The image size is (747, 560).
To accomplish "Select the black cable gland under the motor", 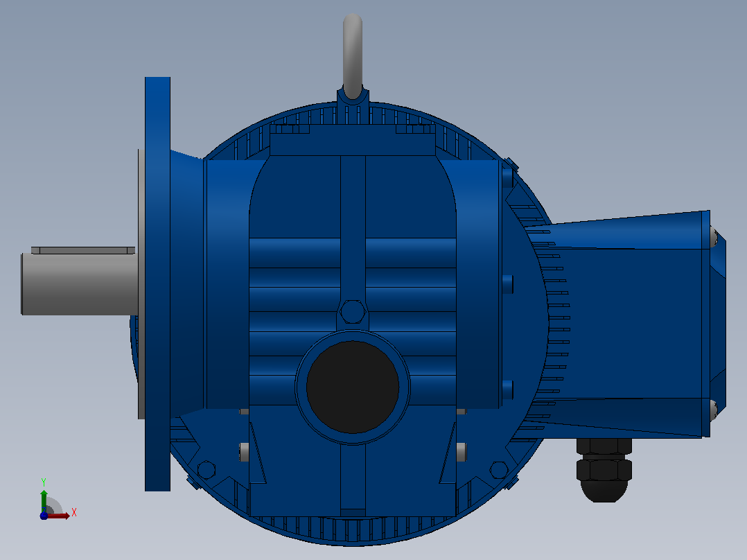I will click(x=604, y=470).
